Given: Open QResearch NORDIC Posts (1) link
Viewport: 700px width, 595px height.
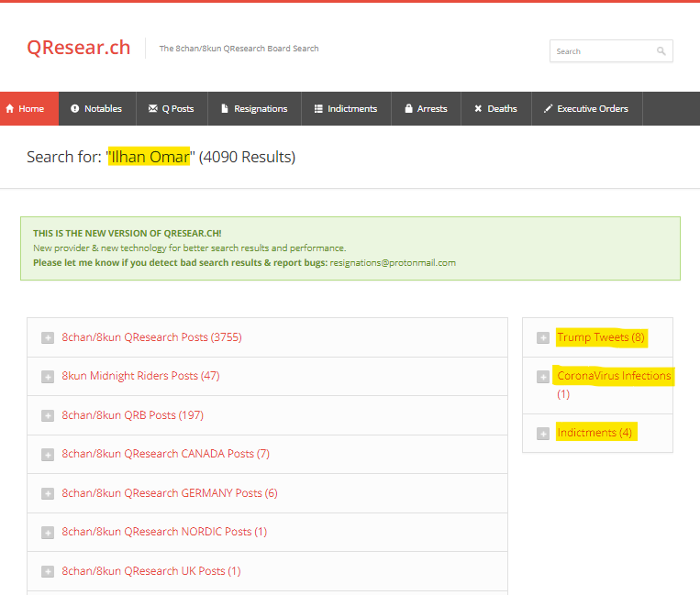Looking at the screenshot, I should tap(164, 532).
